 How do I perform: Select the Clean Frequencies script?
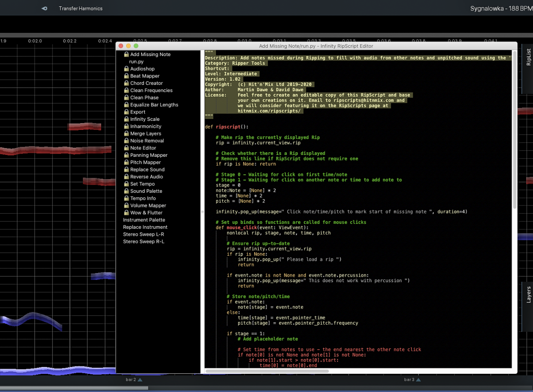coord(151,90)
